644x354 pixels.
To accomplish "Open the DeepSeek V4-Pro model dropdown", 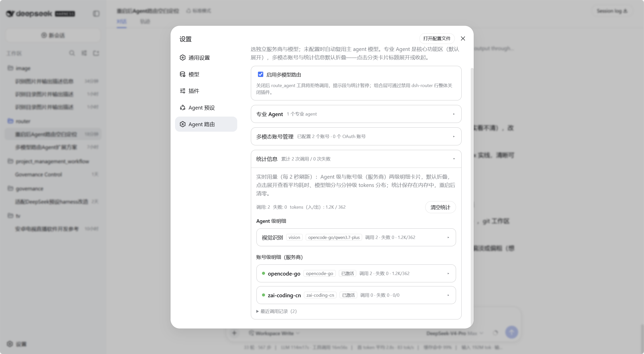I will point(455,333).
